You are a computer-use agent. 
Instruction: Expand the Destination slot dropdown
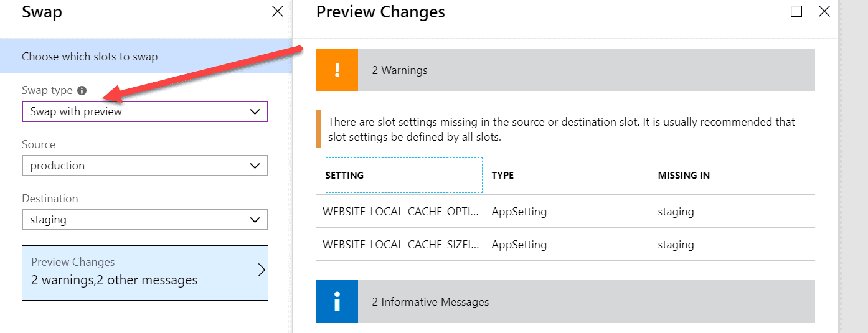145,220
